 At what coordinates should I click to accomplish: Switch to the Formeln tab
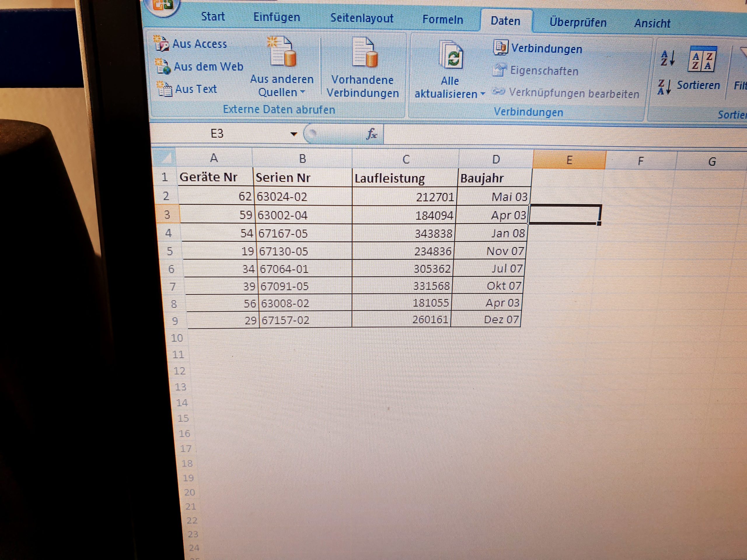[x=442, y=20]
